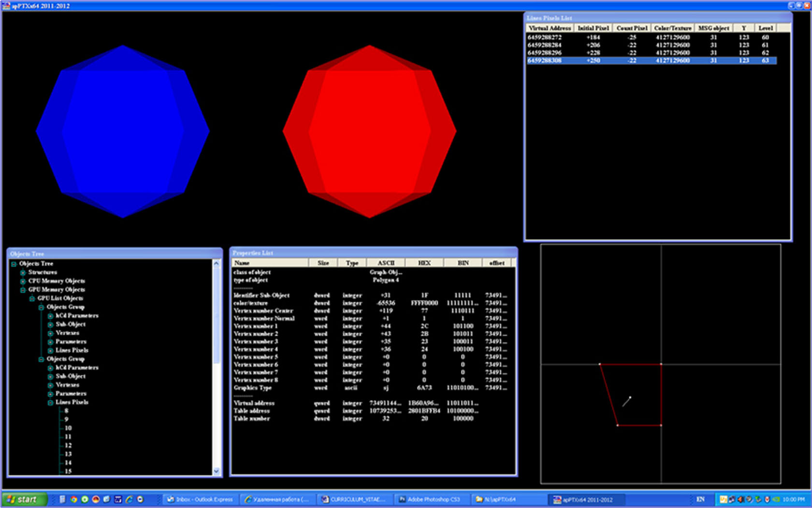This screenshot has height=508, width=812.
Task: Click the volume speaker icon in system tray
Action: click(740, 499)
